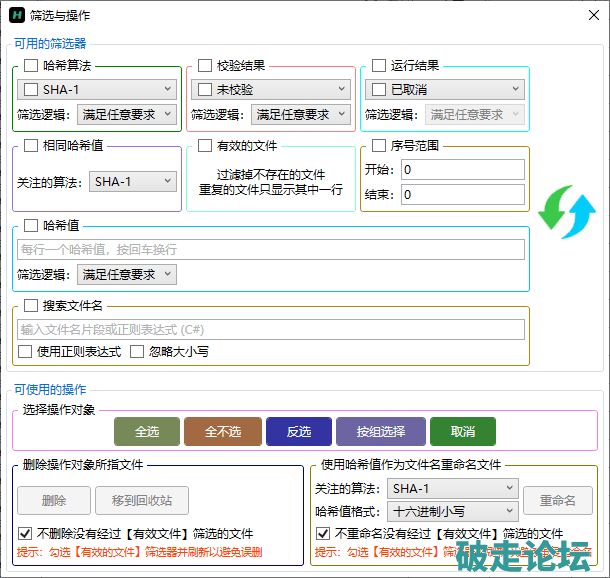Image resolution: width=610 pixels, height=578 pixels.
Task: Toggle 忽略大小写 checkbox
Action: [138, 352]
